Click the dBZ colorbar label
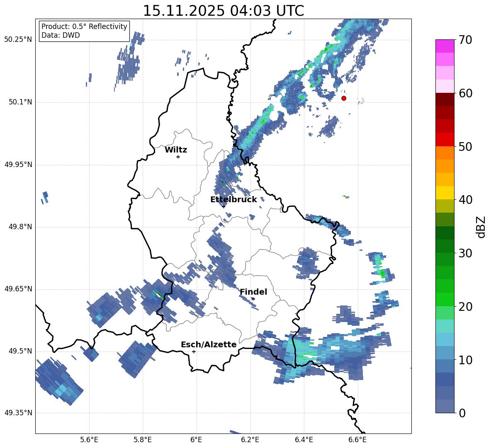Viewport: 491px width, 448px height. (480, 227)
